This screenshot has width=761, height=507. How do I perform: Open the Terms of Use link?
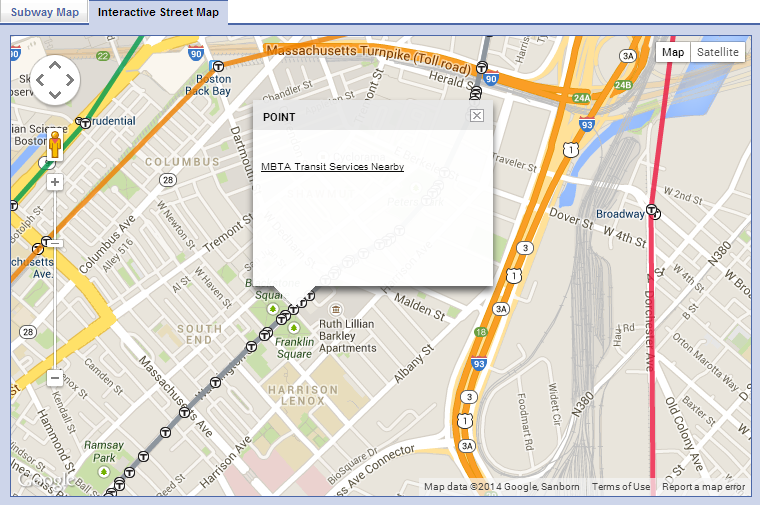click(x=621, y=487)
